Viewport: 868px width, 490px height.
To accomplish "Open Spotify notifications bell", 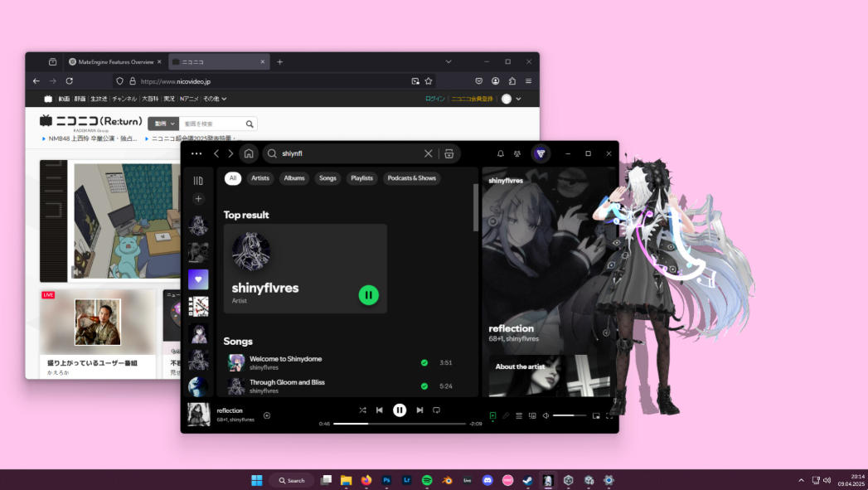I will tap(501, 153).
